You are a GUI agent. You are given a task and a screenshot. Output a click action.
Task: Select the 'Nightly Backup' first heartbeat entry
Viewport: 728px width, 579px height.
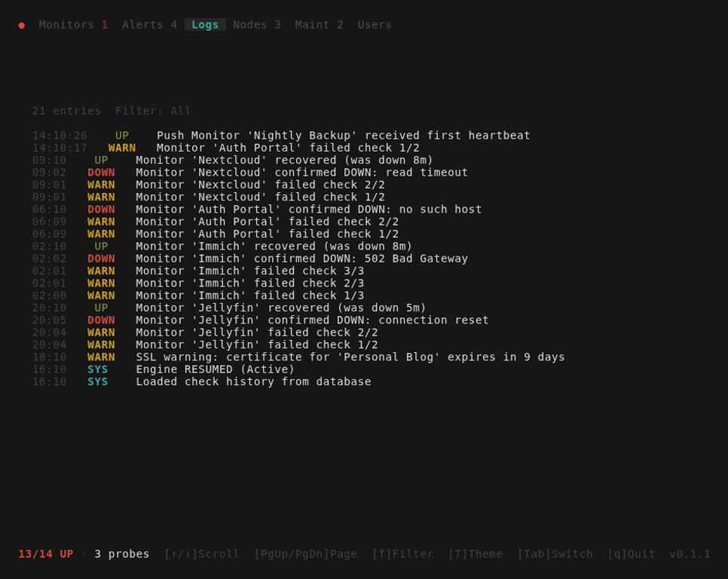(281, 136)
